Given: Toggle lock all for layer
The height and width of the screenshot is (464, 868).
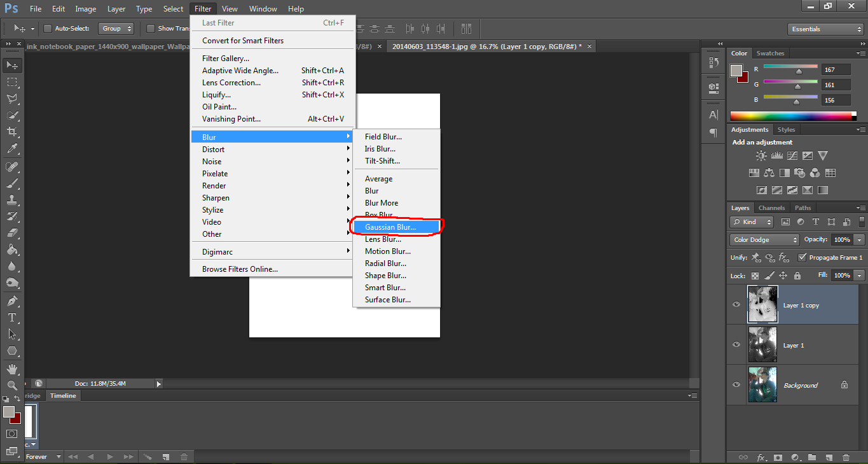Looking at the screenshot, I should tap(797, 276).
